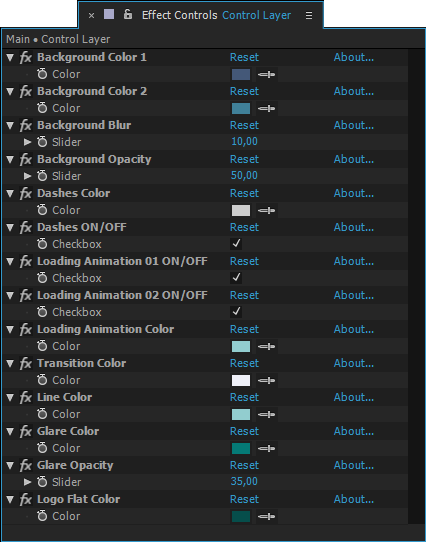Image resolution: width=426 pixels, height=542 pixels.
Task: Close the Effect Controls tab
Action: pyautogui.click(x=91, y=16)
